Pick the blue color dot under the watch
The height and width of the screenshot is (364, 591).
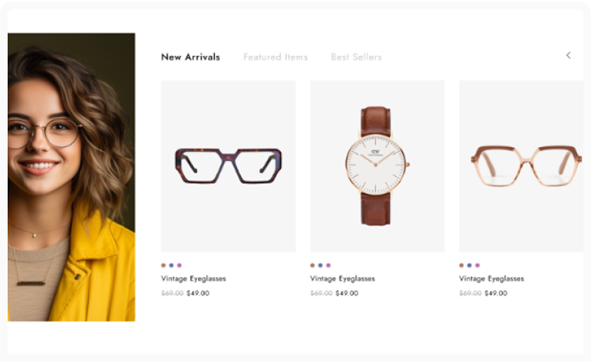(320, 265)
